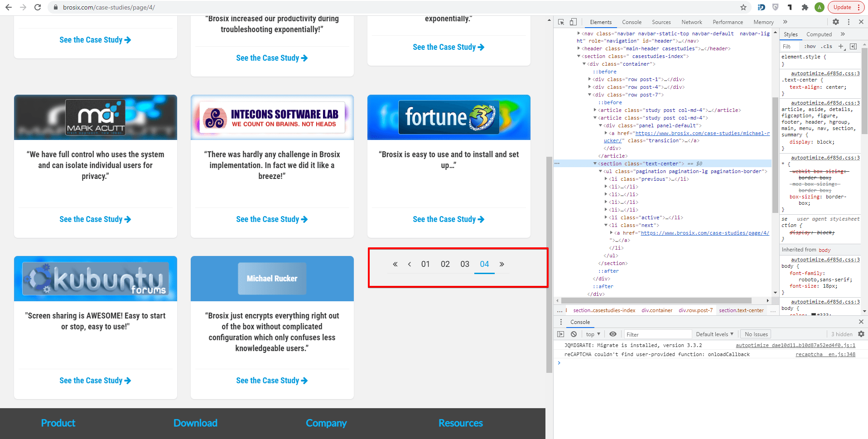Click the browser address bar URL
The width and height of the screenshot is (868, 439).
tap(109, 7)
